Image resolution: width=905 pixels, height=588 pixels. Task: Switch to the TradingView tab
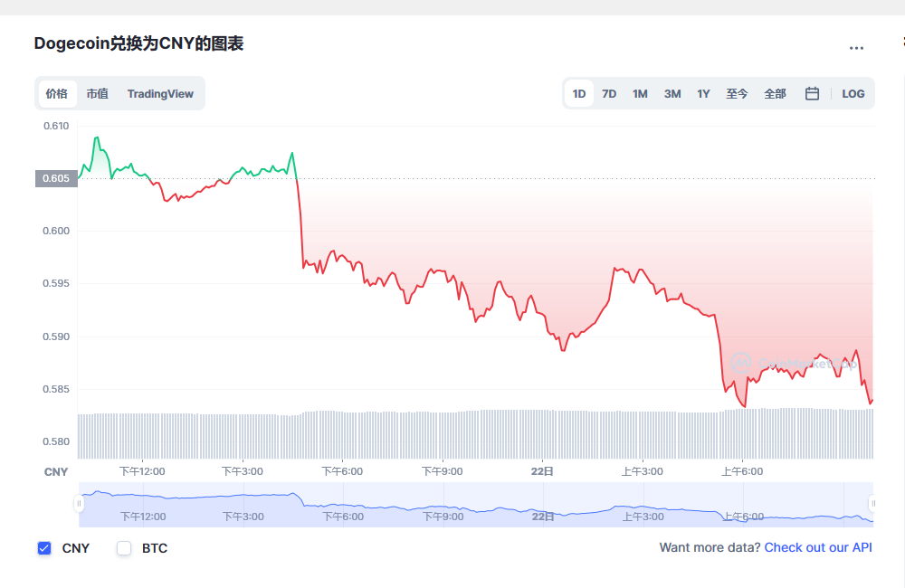[160, 93]
